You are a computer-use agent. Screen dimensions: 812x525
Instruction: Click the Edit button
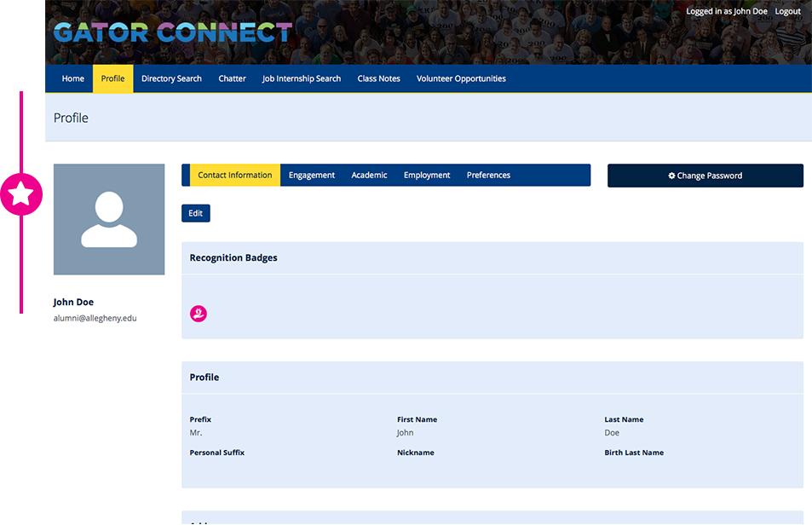[196, 213]
